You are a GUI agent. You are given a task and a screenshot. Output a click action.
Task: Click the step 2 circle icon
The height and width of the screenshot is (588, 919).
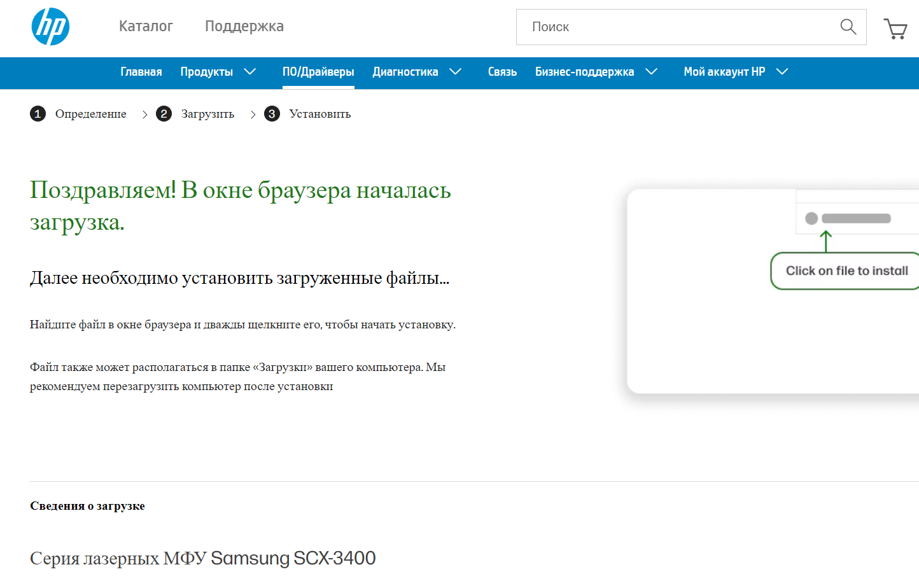tap(164, 114)
